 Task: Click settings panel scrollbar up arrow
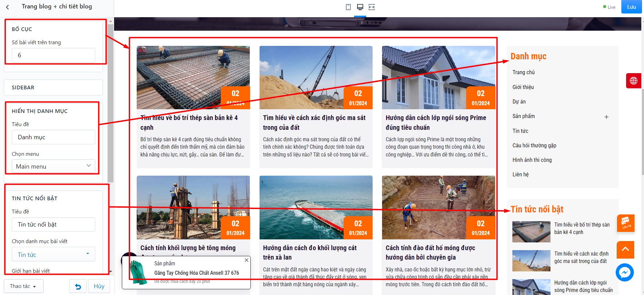(110, 21)
